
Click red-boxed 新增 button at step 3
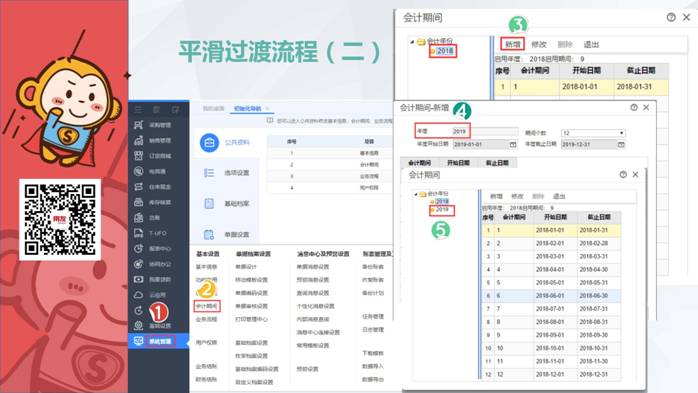[x=512, y=44]
